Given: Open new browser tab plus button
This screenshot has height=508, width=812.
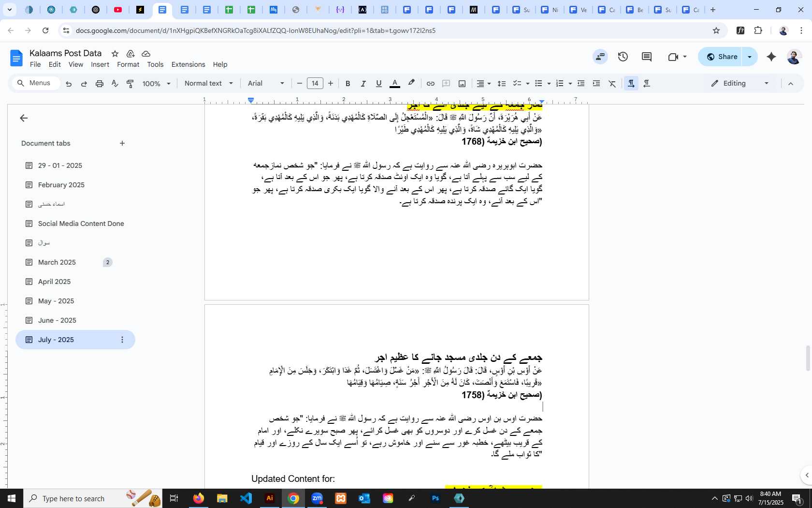Looking at the screenshot, I should [x=713, y=10].
